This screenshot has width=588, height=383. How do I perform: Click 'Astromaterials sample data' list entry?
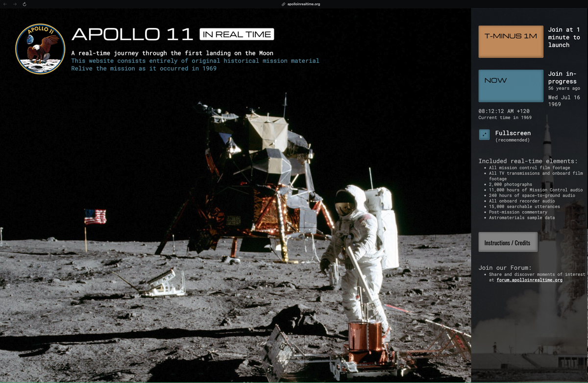[522, 217]
